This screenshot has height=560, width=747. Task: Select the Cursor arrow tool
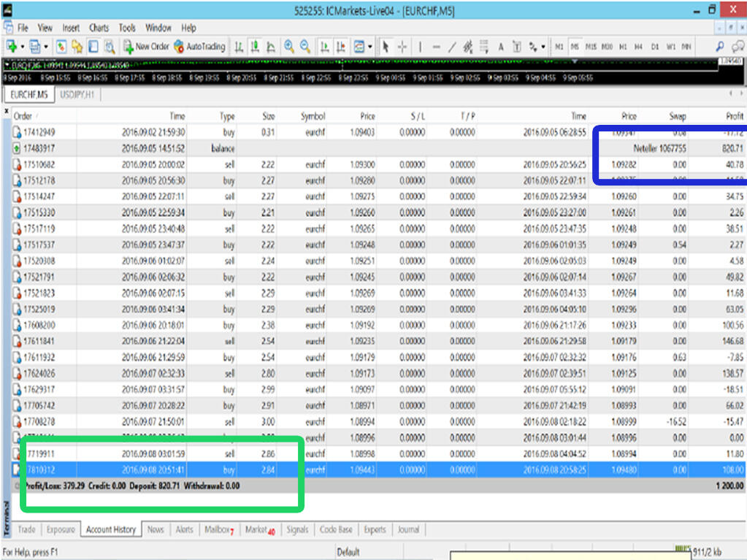click(x=386, y=47)
